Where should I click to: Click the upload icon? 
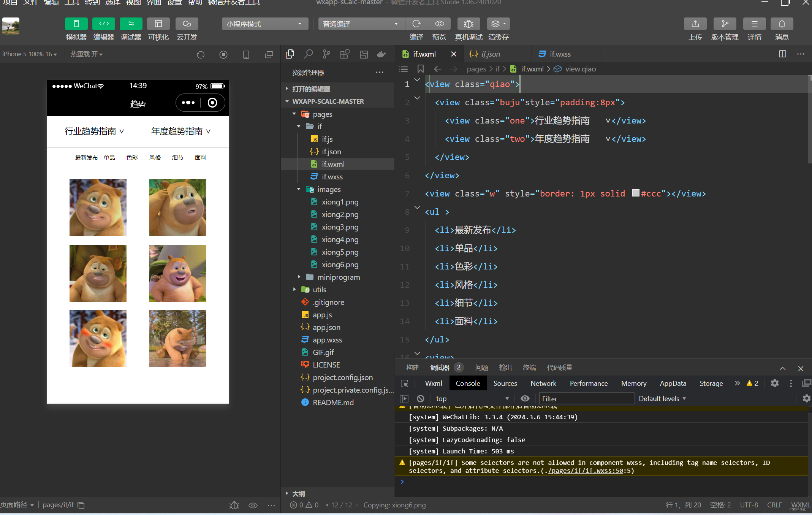coord(695,24)
